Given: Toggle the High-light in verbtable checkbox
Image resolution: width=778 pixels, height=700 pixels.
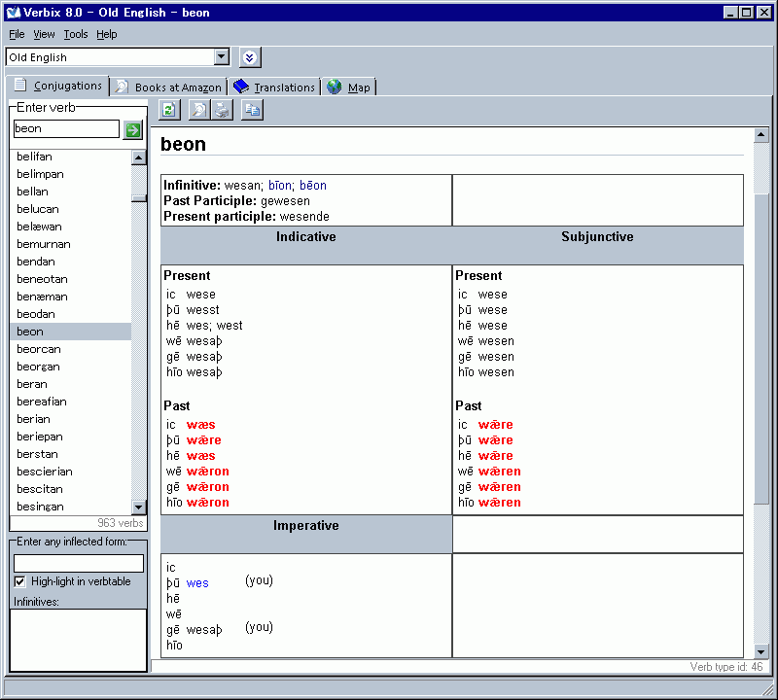Looking at the screenshot, I should [20, 581].
